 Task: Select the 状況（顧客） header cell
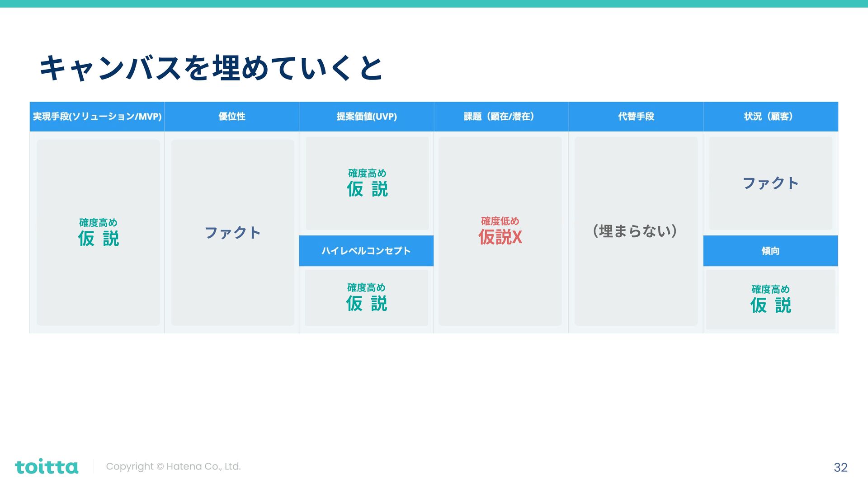click(x=770, y=117)
